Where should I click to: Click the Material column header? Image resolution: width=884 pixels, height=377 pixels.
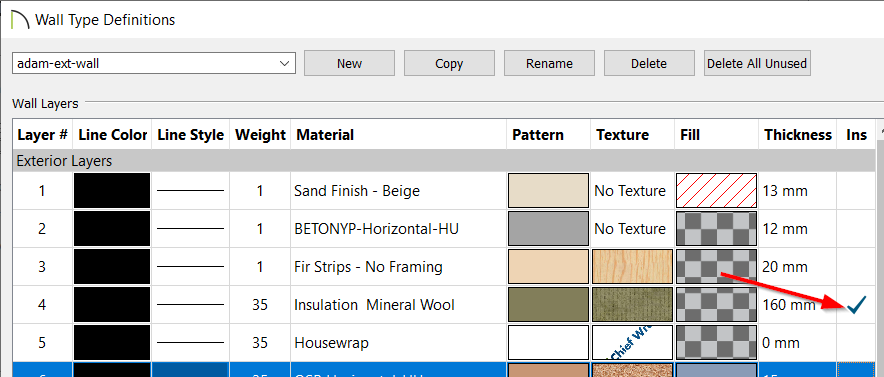point(399,135)
